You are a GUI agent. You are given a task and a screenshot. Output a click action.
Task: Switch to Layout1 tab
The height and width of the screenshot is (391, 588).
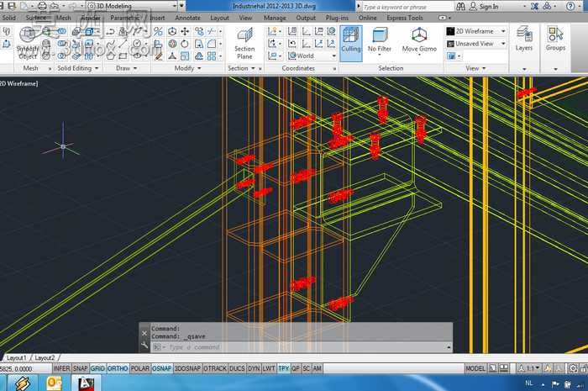[x=17, y=357]
